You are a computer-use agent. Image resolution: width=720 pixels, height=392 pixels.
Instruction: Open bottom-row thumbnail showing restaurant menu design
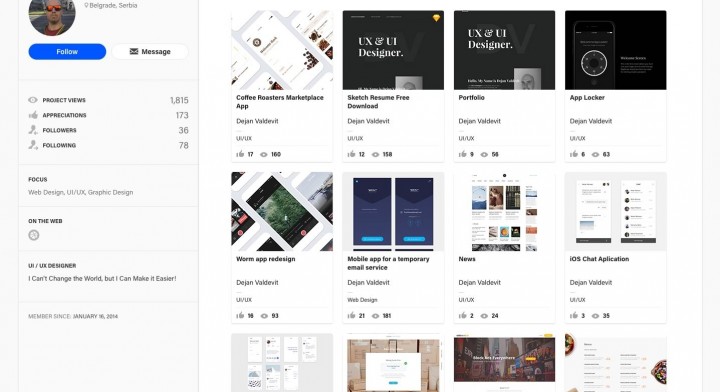(615, 363)
